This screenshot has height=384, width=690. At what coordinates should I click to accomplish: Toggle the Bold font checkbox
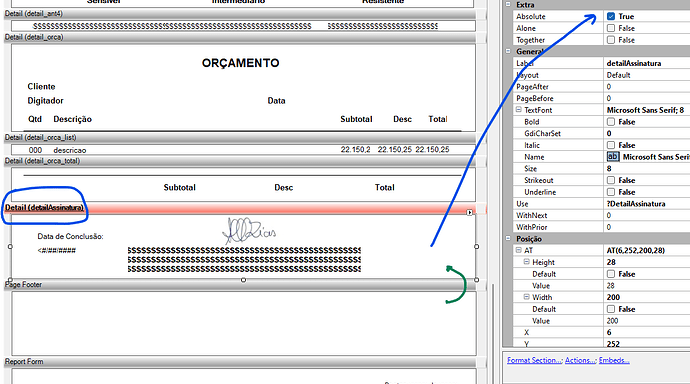point(611,122)
